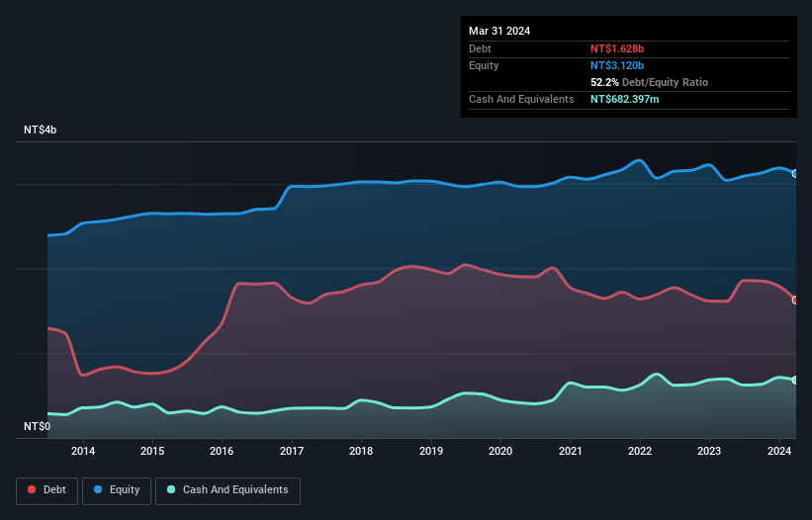Select the 2014 x-axis label
This screenshot has width=812, height=520.
(x=83, y=451)
